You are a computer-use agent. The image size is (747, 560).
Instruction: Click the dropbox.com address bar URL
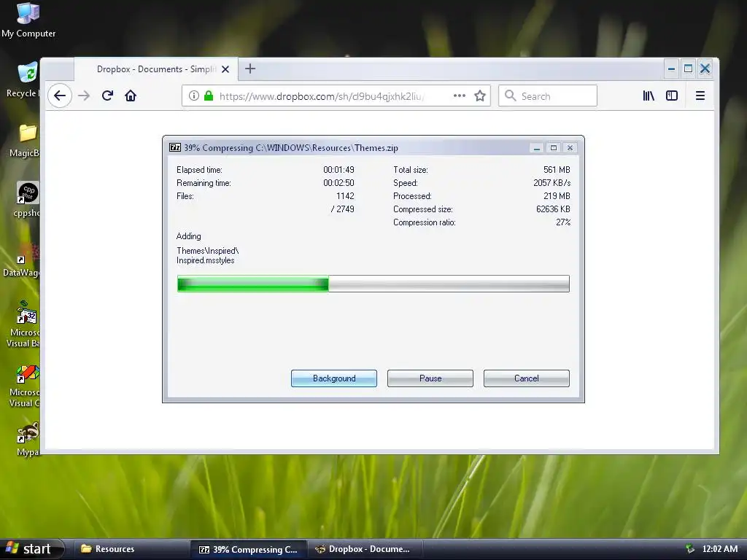pyautogui.click(x=322, y=96)
